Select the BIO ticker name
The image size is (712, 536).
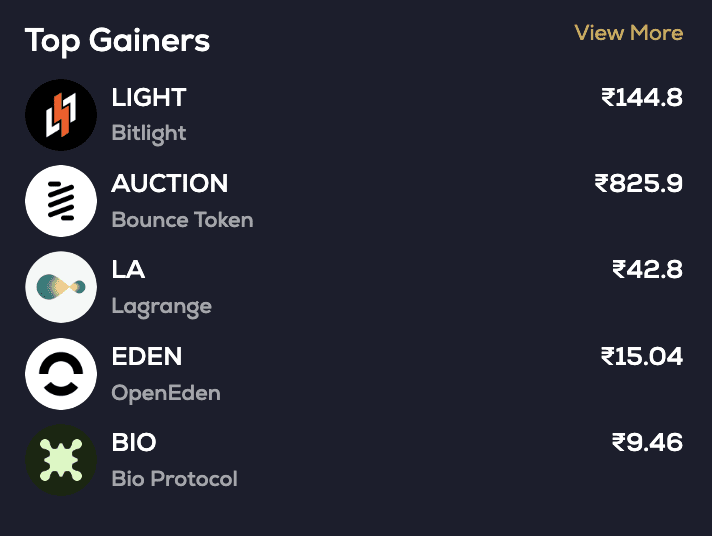(134, 443)
